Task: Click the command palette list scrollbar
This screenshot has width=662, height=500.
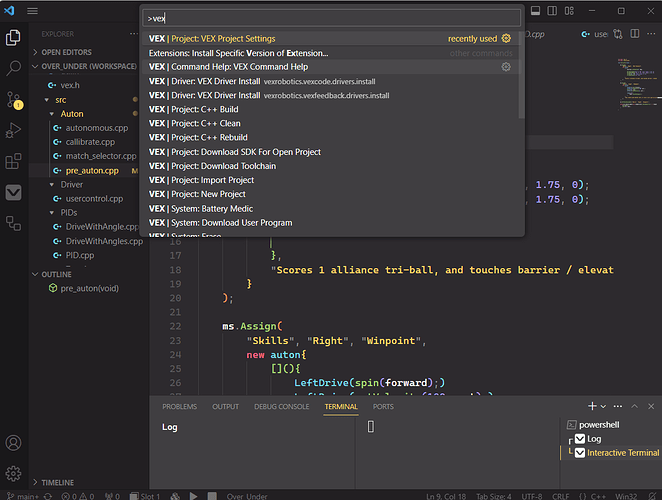Action: click(x=521, y=75)
